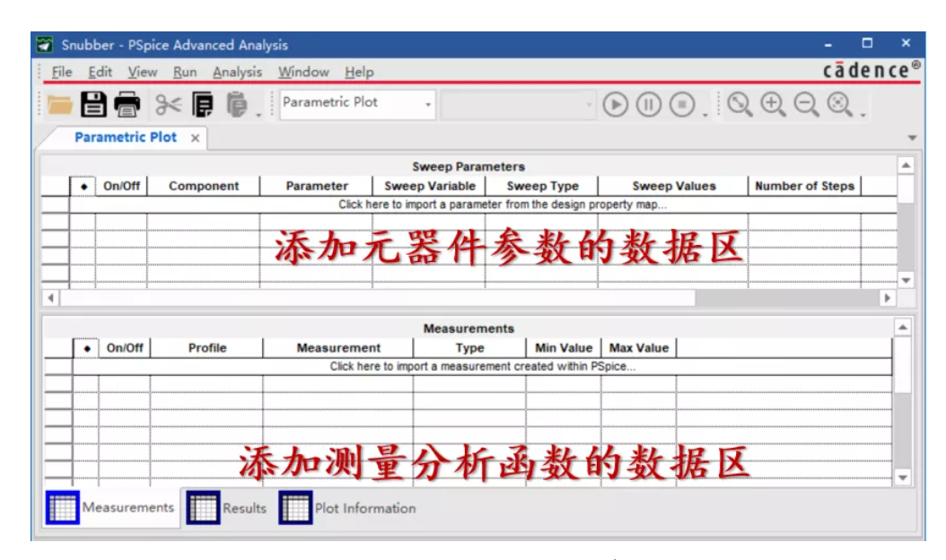Minimize the PSpice Advanced Analysis window
946x560 pixels.
coord(828,45)
